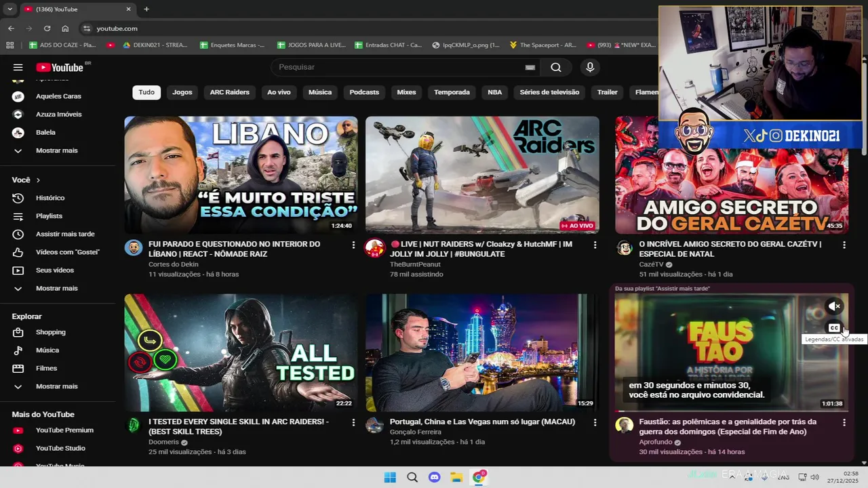Open Azuza Imóveis channel subscription
This screenshot has height=488, width=868.
pos(58,115)
